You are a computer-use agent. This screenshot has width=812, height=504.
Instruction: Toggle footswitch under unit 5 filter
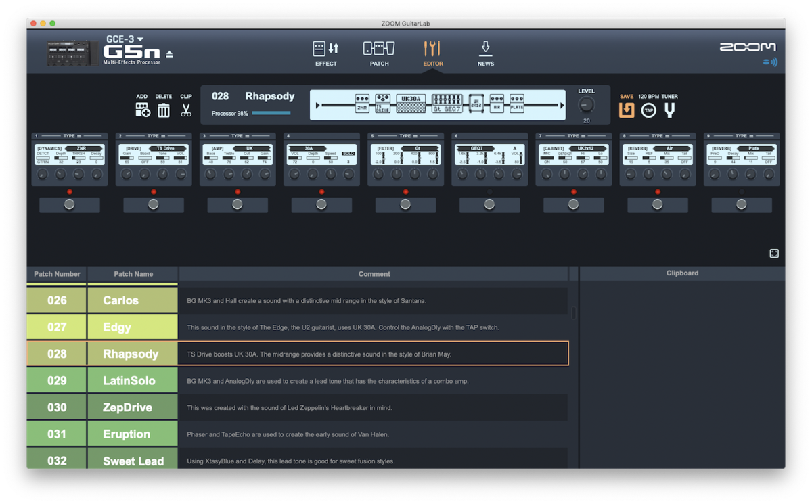click(x=405, y=205)
